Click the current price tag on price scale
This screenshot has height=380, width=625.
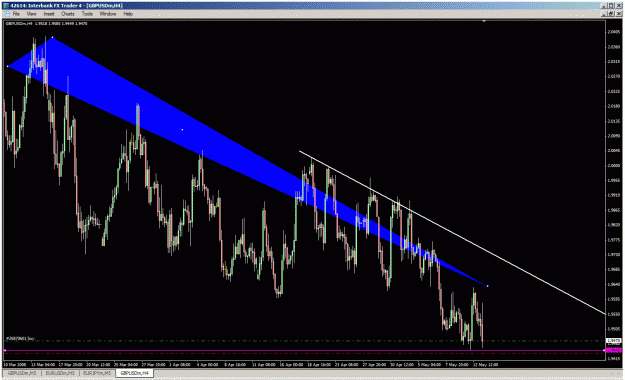613,341
